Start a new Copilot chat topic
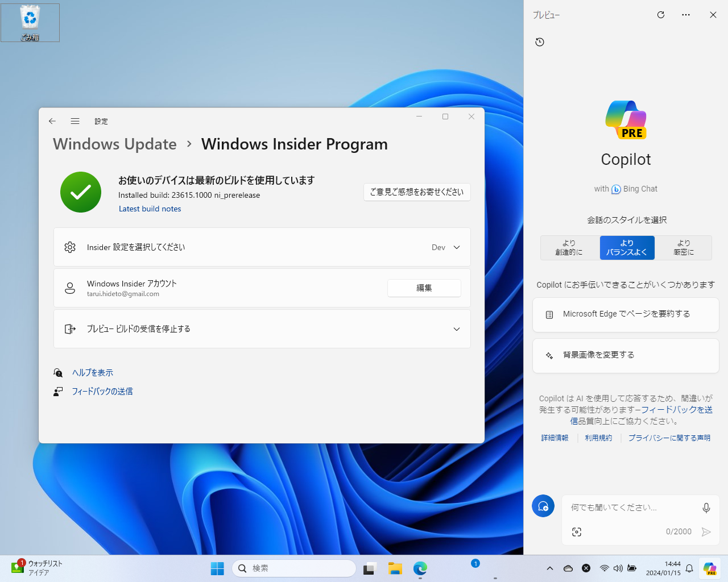Screen dimensions: 728x582 543,505
